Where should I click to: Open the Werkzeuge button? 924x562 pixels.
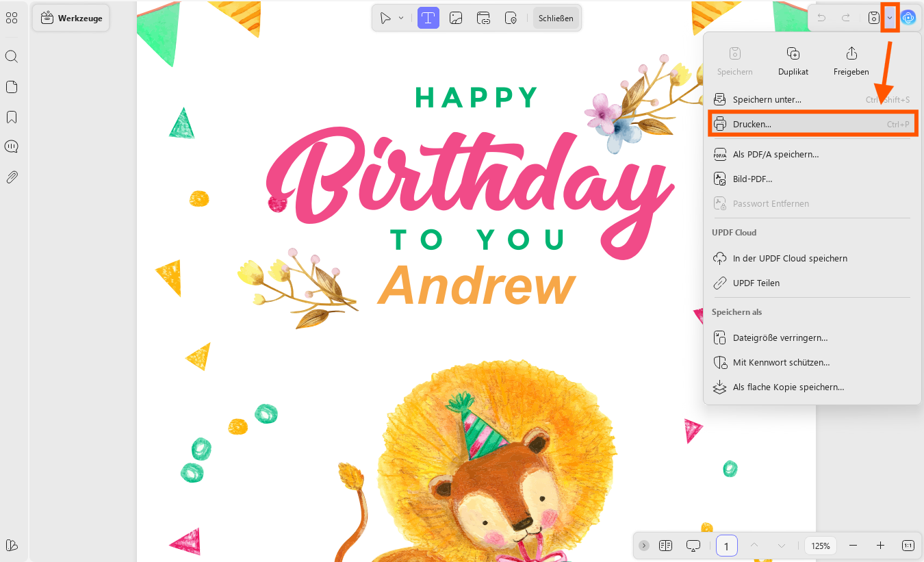tap(71, 18)
